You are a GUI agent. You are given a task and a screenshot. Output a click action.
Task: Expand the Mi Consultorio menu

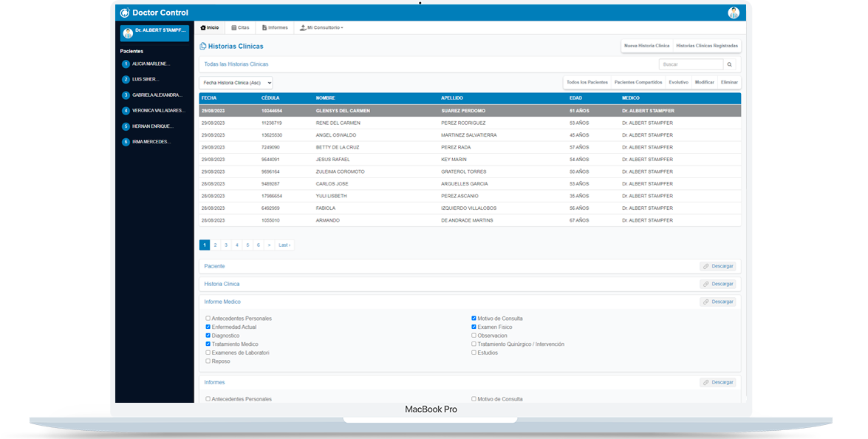(321, 27)
